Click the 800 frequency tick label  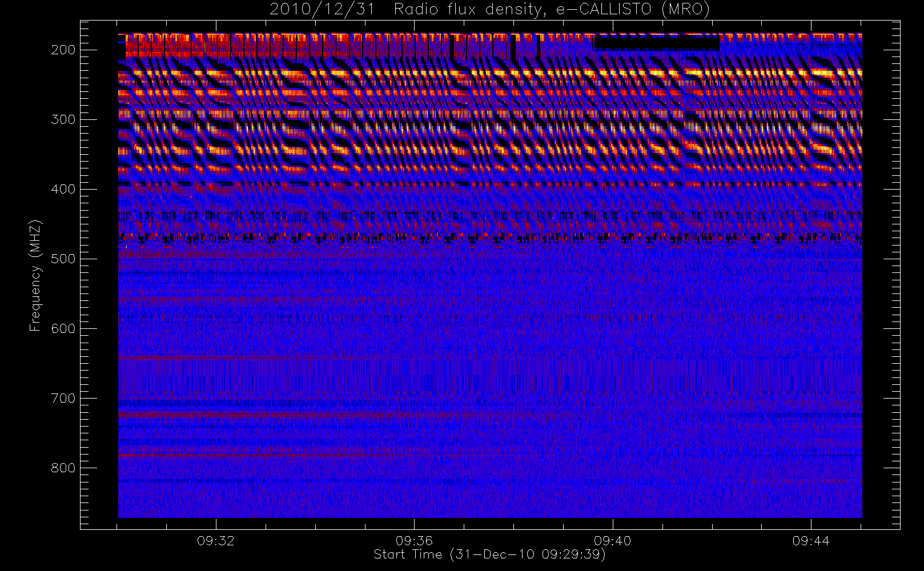63,468
